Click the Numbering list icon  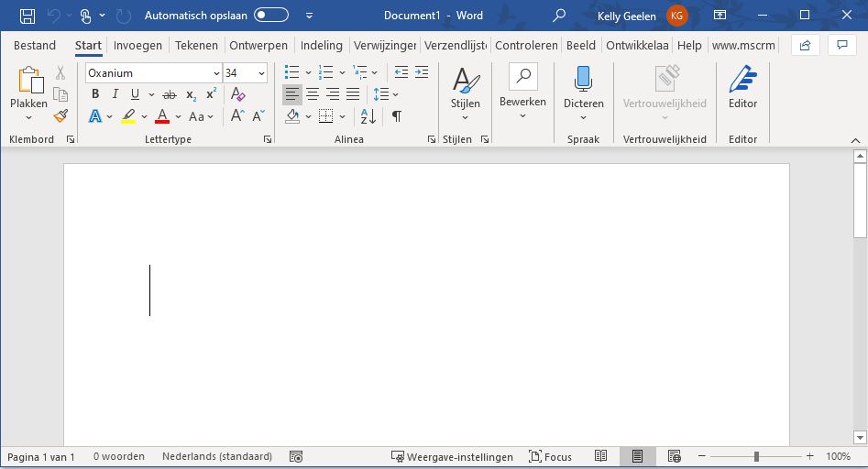325,71
